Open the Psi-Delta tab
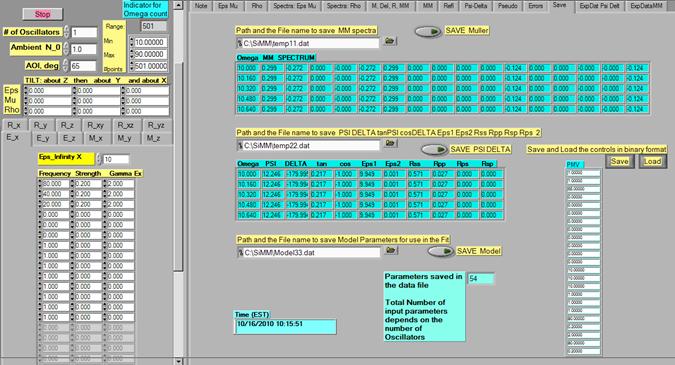 click(x=475, y=6)
